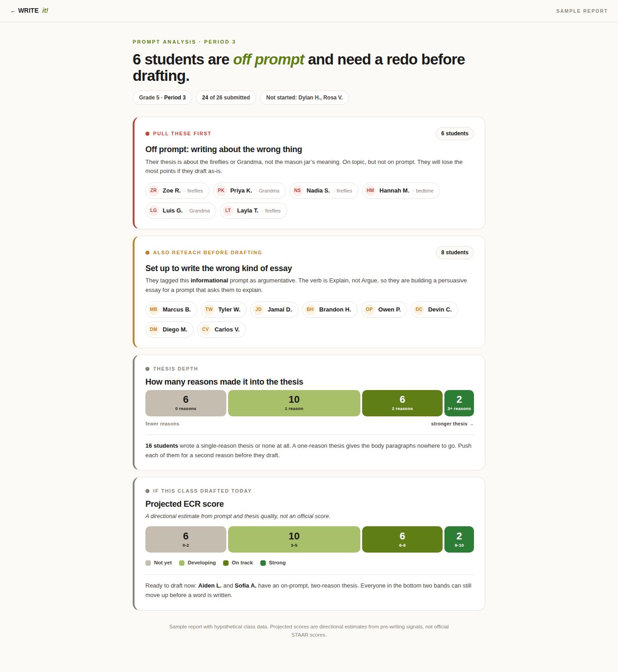Click the HM avatar for Hannah M.
The width and height of the screenshot is (618, 672).
point(370,191)
